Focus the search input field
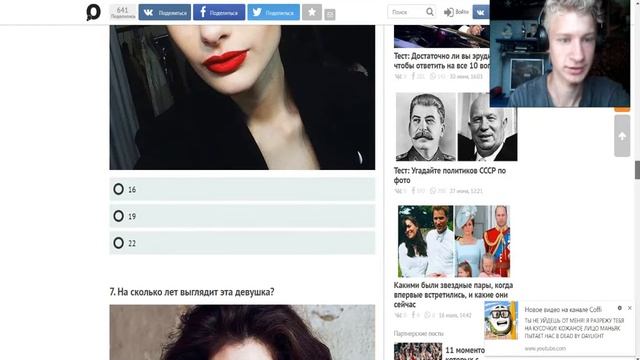 (407, 12)
